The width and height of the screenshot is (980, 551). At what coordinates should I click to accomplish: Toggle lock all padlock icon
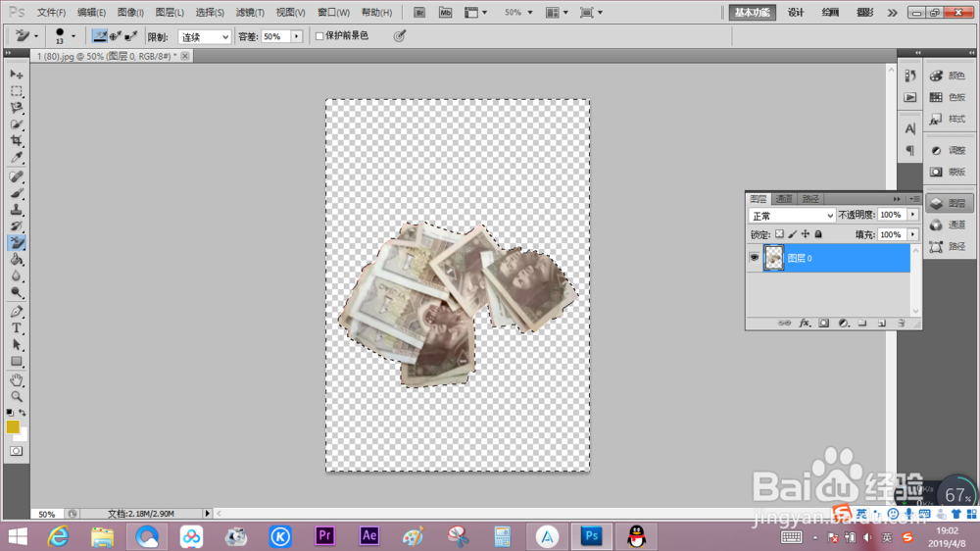pyautogui.click(x=818, y=234)
